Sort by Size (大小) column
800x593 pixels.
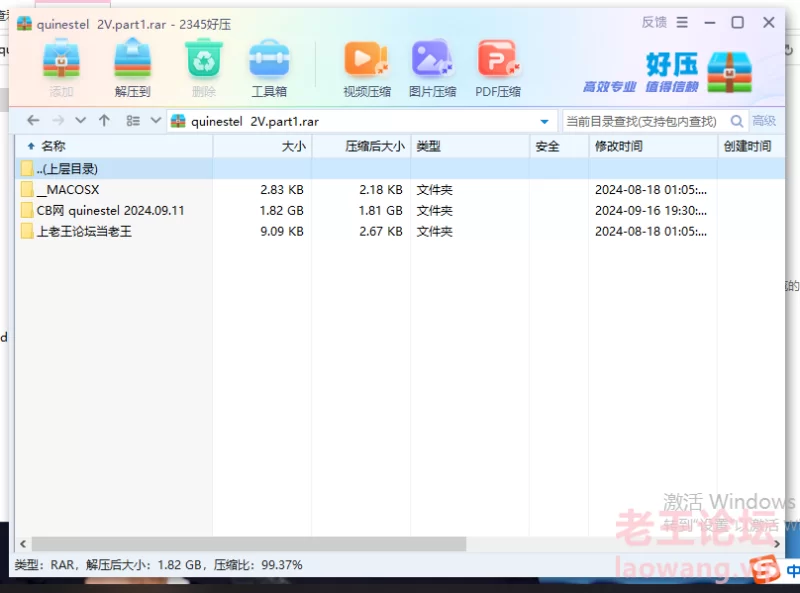click(262, 146)
